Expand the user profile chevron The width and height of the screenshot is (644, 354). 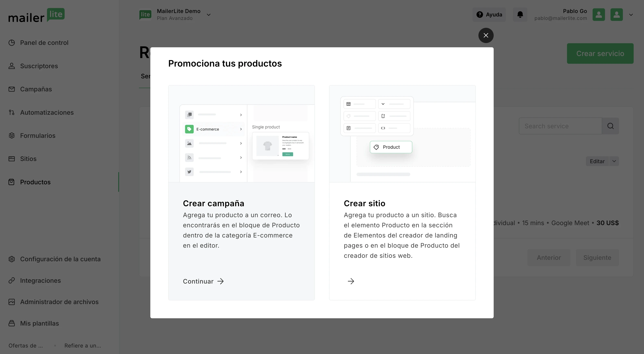coord(631,15)
